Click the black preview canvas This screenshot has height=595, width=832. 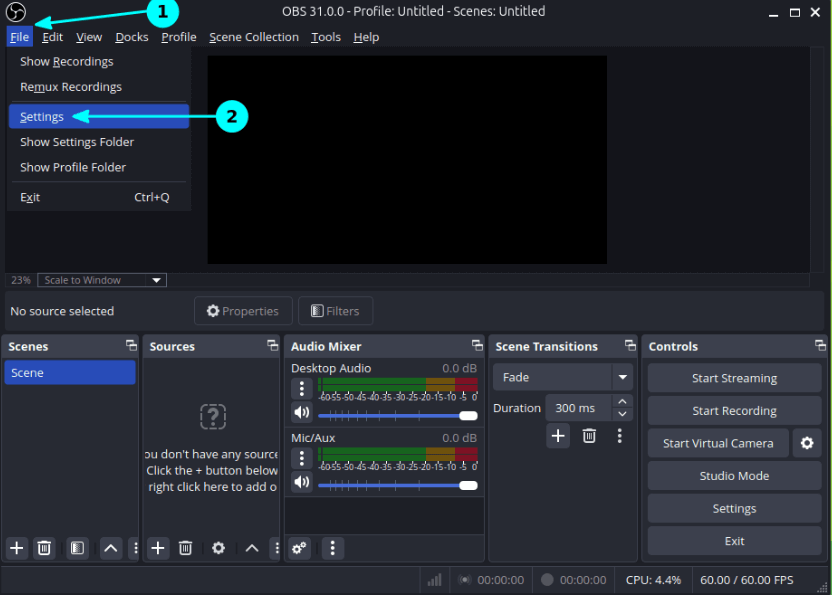(x=407, y=160)
